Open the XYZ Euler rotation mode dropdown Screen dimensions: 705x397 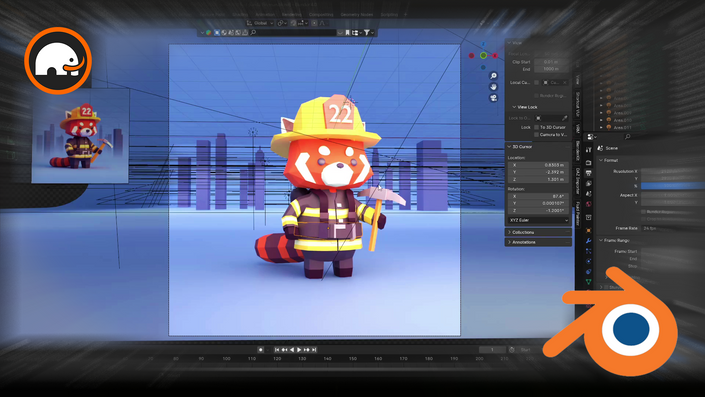pyautogui.click(x=539, y=220)
